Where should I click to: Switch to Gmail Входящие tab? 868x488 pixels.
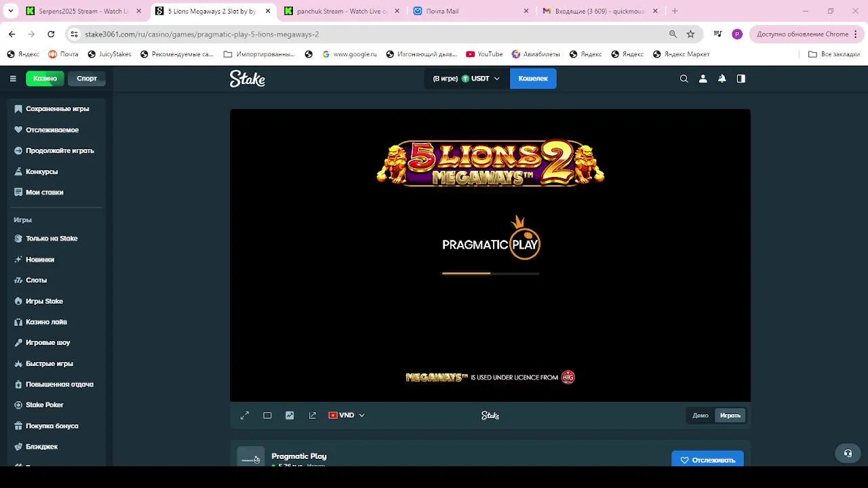(600, 11)
